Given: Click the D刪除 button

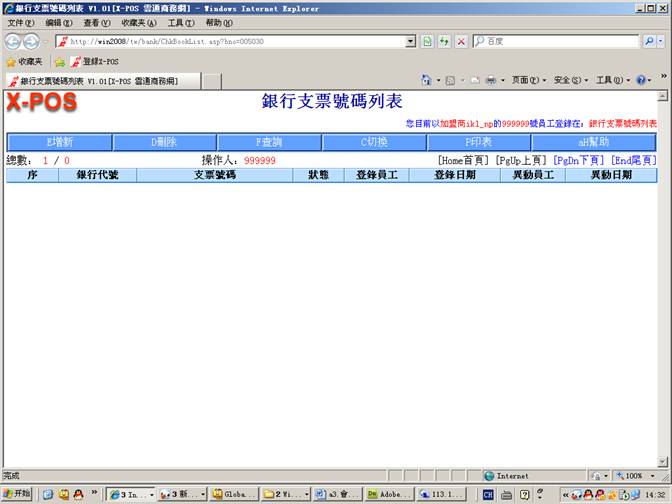Looking at the screenshot, I should click(x=164, y=142).
